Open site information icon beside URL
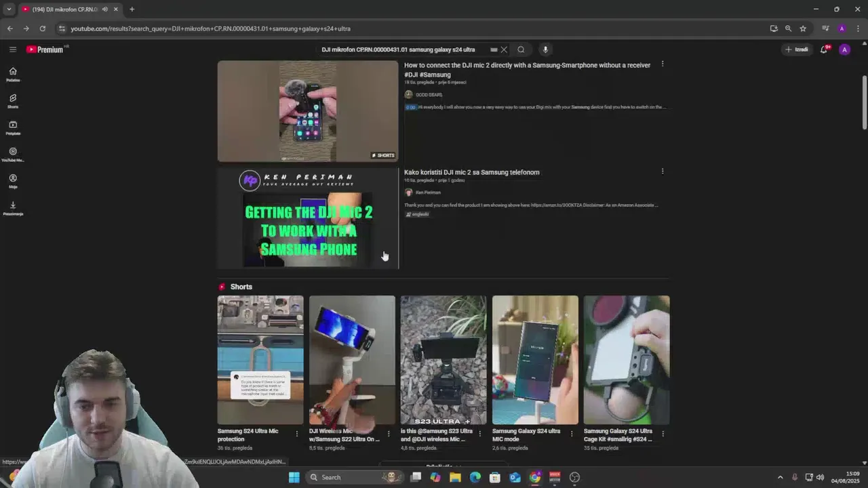 pos(62,28)
